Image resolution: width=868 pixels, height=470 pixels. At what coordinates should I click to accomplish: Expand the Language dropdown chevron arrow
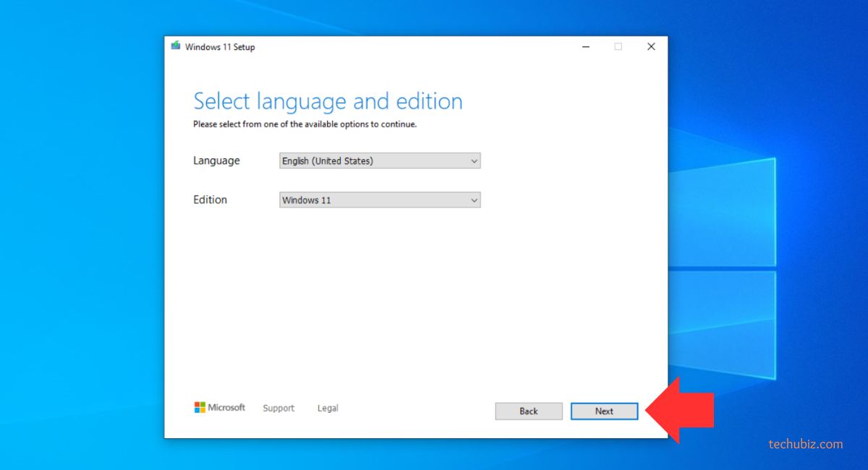click(x=475, y=161)
